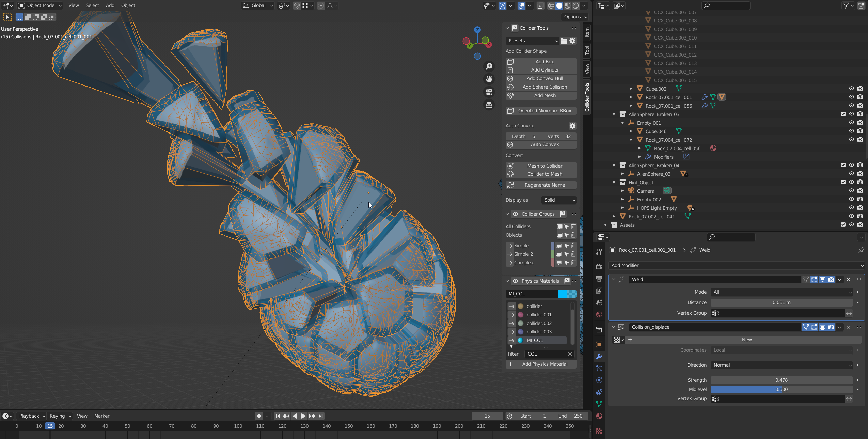Open the Object menu
868x439 pixels.
[128, 5]
